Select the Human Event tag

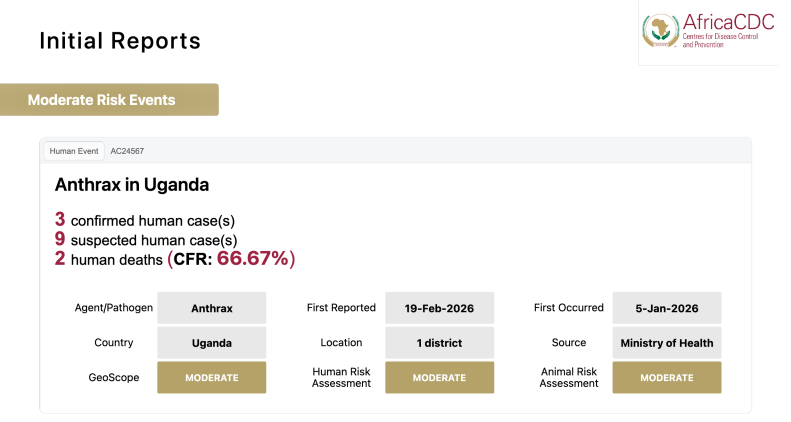click(x=74, y=151)
